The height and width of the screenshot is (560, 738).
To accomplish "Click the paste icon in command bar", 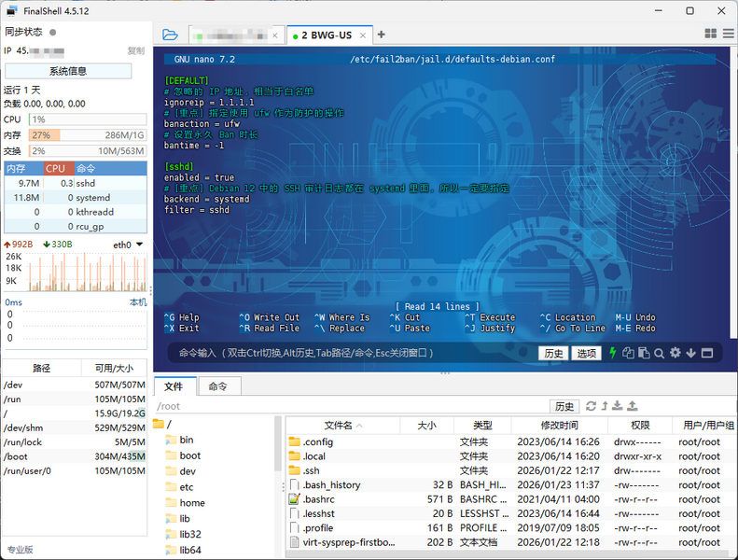I will click(x=643, y=353).
